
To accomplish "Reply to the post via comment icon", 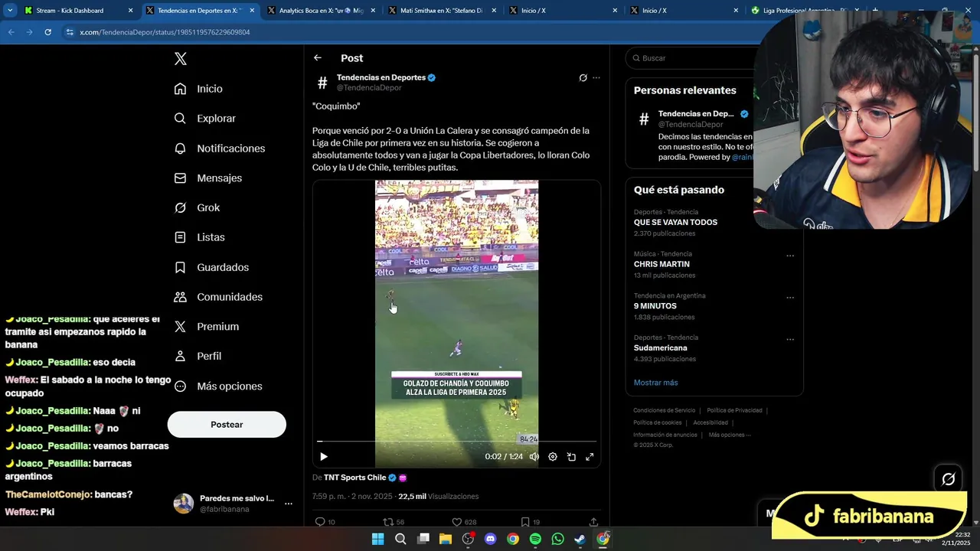I will point(320,522).
